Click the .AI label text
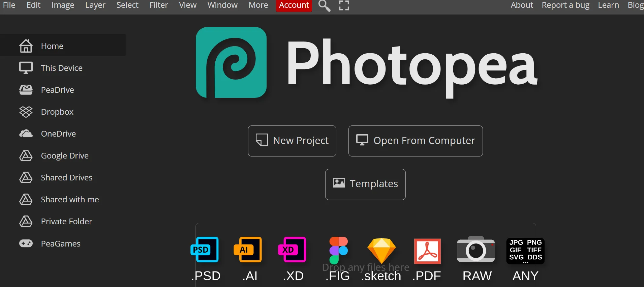 pos(250,276)
